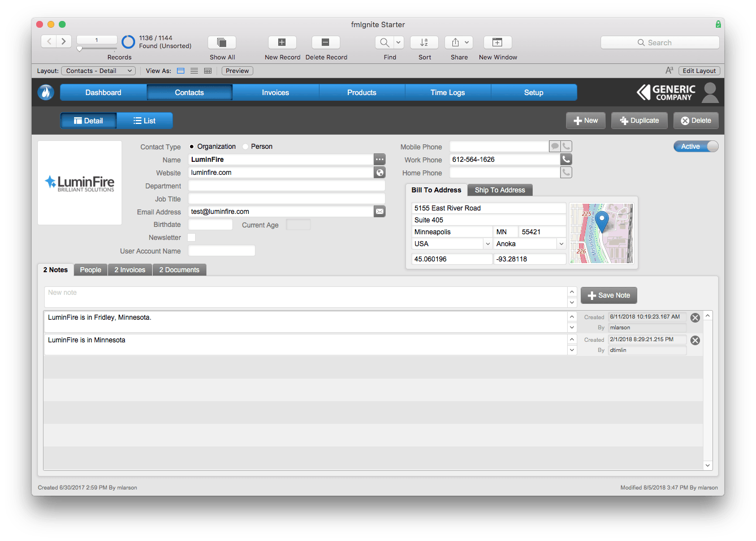
Task: Click the LuminFire logo image
Action: coord(80,183)
